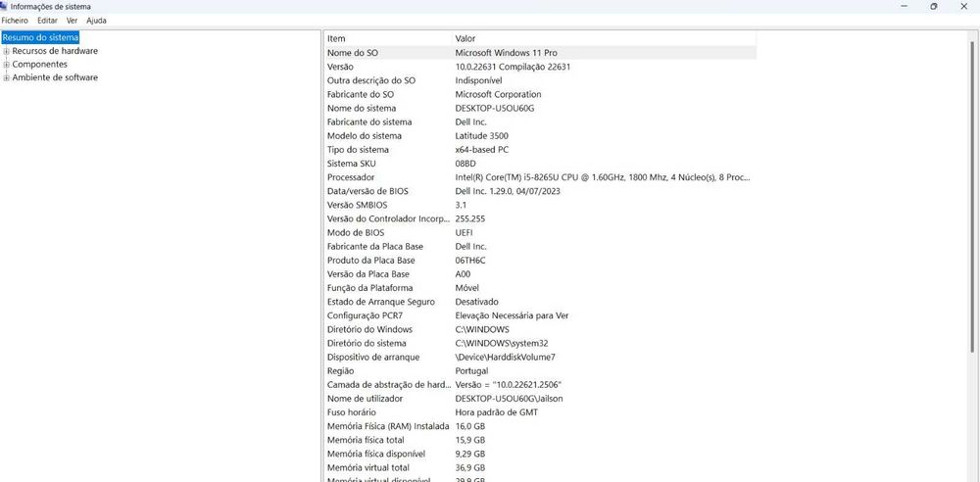This screenshot has height=482, width=980.
Task: Select the Processador row
Action: pos(540,177)
